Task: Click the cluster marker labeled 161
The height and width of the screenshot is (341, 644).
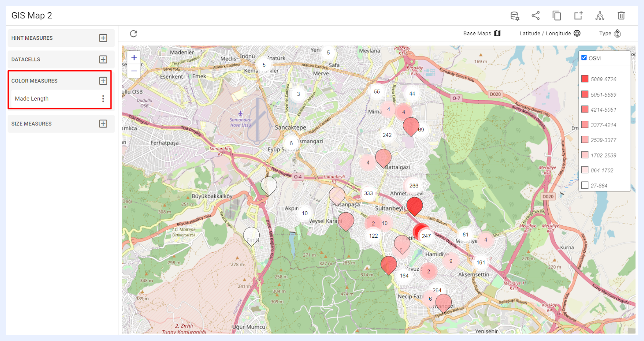Action: pos(481,262)
